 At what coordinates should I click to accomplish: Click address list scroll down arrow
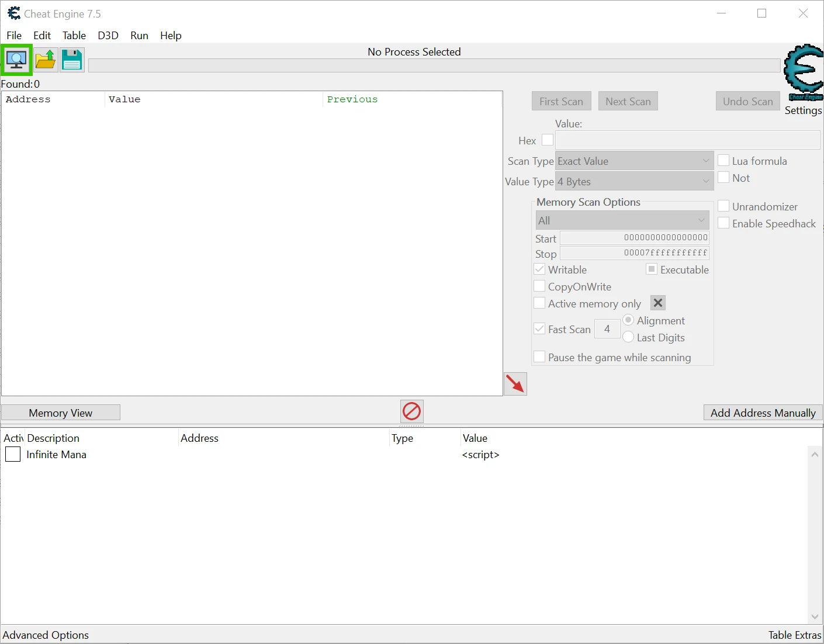[815, 617]
